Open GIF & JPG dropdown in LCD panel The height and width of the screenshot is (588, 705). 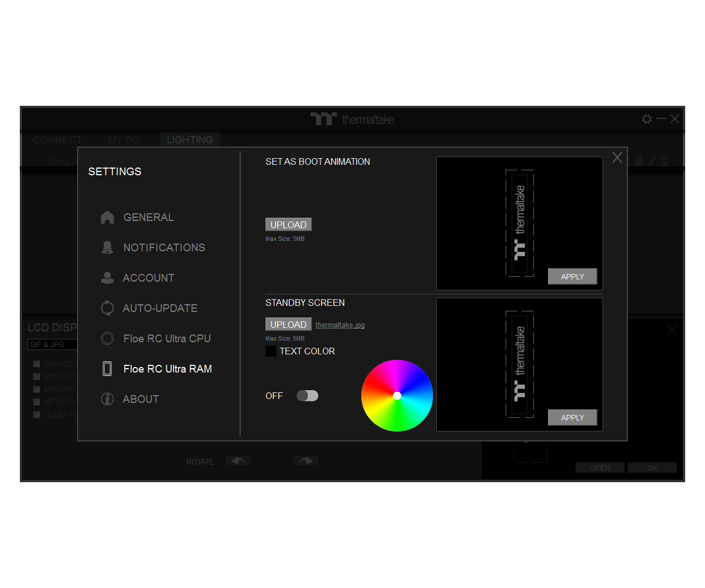point(52,344)
